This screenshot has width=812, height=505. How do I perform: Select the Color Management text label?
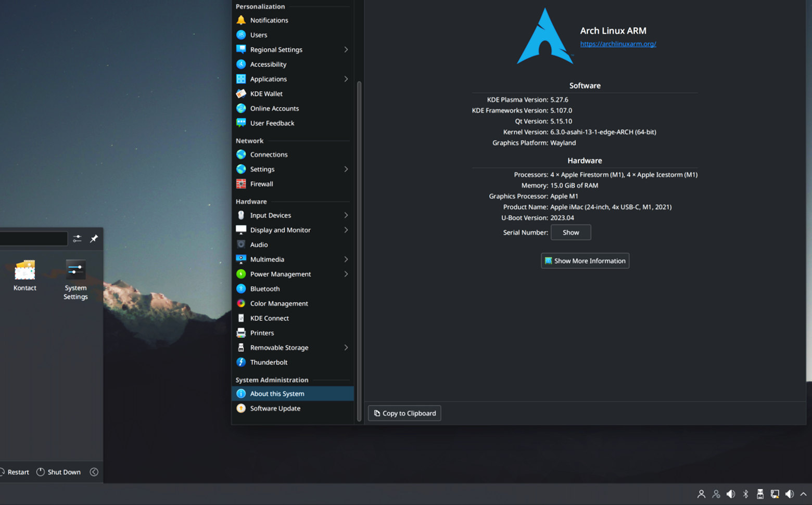[279, 304]
